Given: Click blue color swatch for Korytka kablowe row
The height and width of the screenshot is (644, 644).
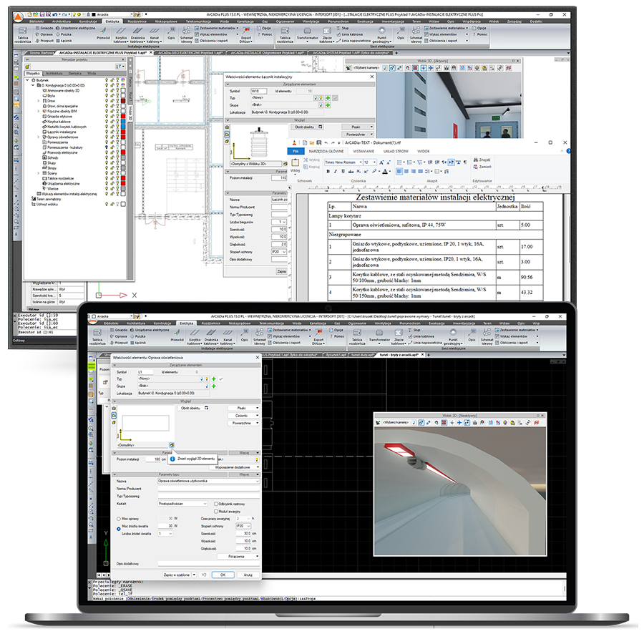Looking at the screenshot, I should click(x=123, y=122).
